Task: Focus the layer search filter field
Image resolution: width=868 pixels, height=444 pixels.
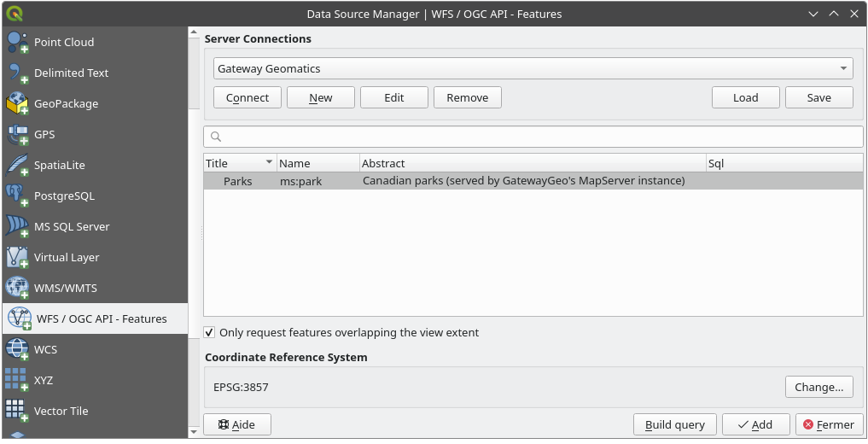Action: coord(533,137)
